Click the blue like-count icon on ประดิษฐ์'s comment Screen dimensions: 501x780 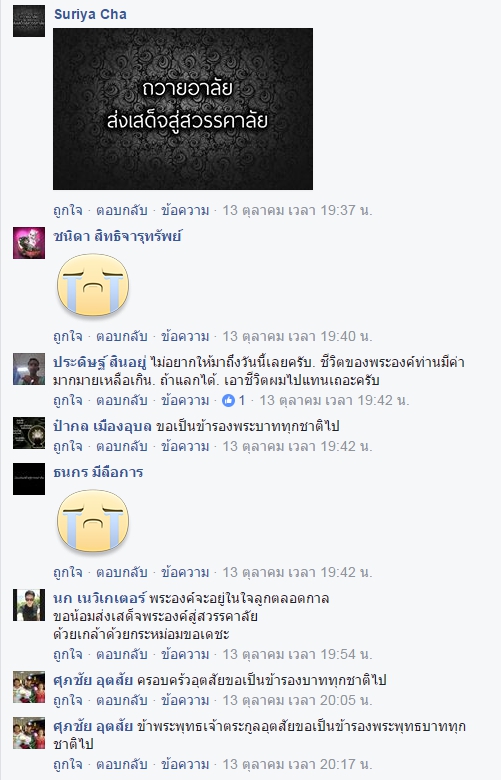[x=228, y=400]
